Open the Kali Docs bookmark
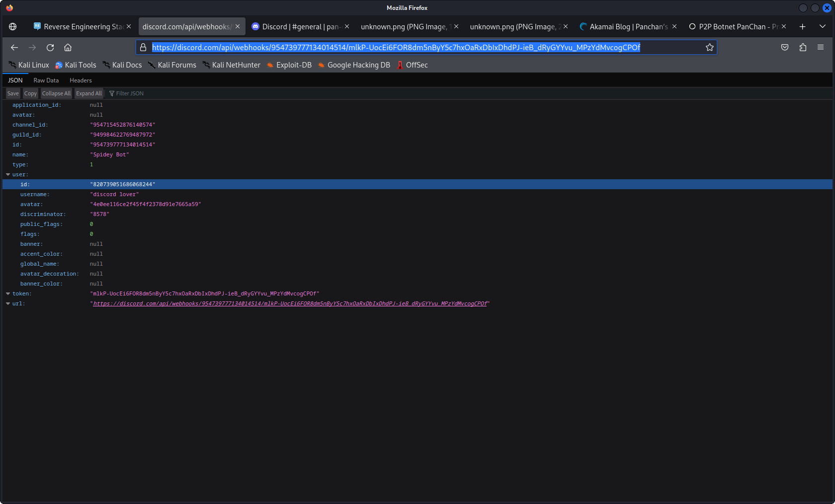This screenshot has height=504, width=835. [x=122, y=65]
